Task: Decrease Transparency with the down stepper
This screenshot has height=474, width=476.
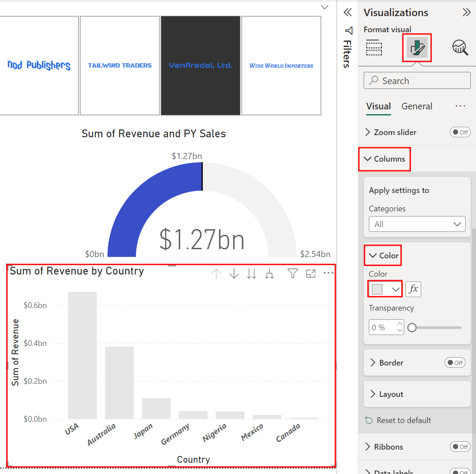Action: 399,330
